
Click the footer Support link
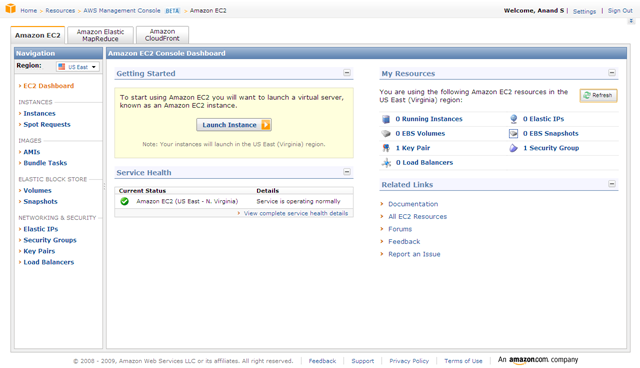tap(362, 361)
